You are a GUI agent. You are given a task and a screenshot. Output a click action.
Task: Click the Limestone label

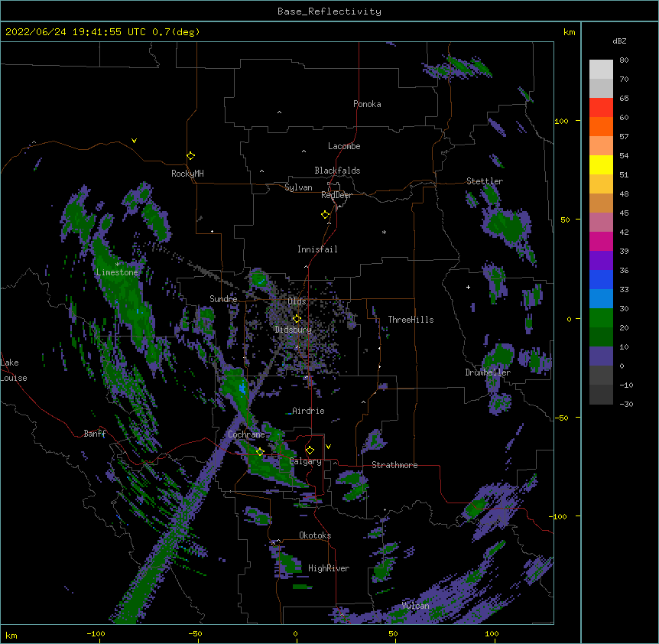pyautogui.click(x=117, y=272)
